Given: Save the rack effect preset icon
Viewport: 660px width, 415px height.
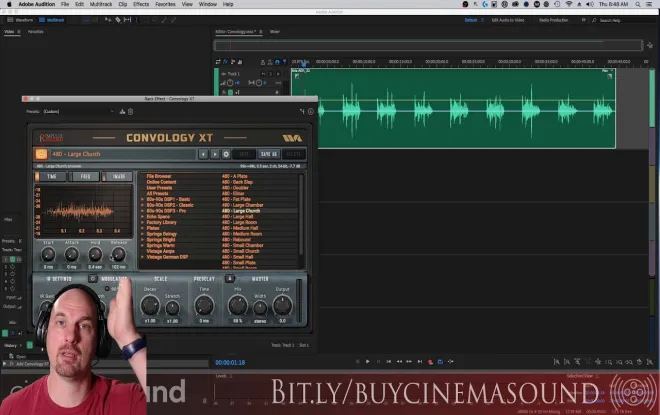Looking at the screenshot, I should [x=122, y=112].
